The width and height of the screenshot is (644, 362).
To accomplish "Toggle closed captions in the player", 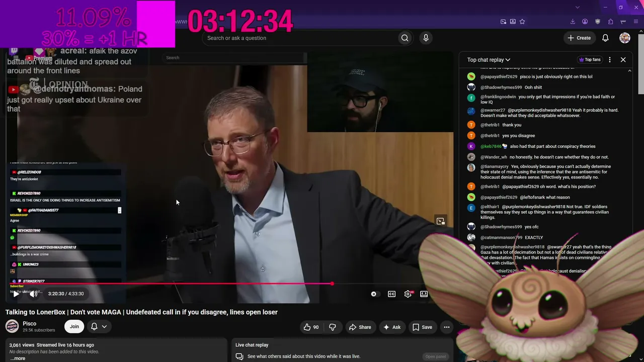I will coord(391,294).
